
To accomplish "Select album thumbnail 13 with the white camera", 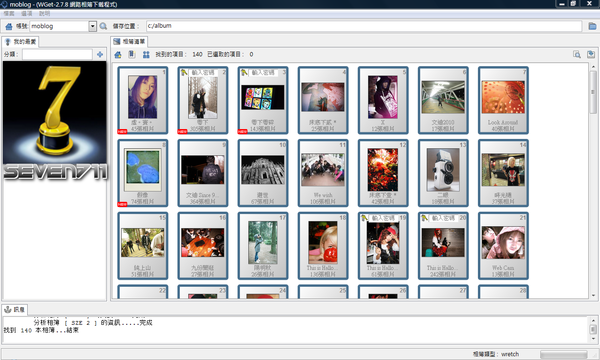I will click(443, 173).
